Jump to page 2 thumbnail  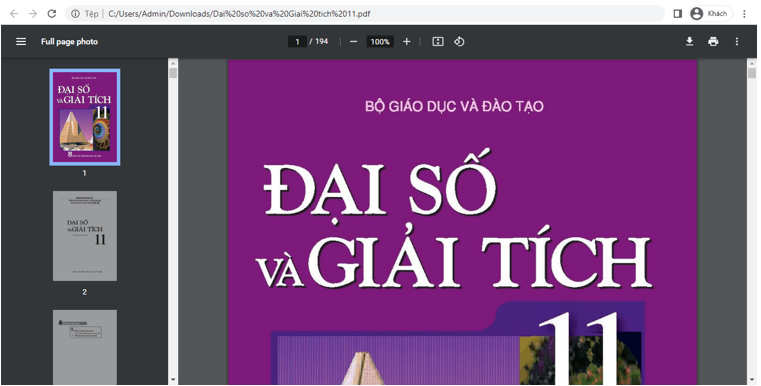84,235
